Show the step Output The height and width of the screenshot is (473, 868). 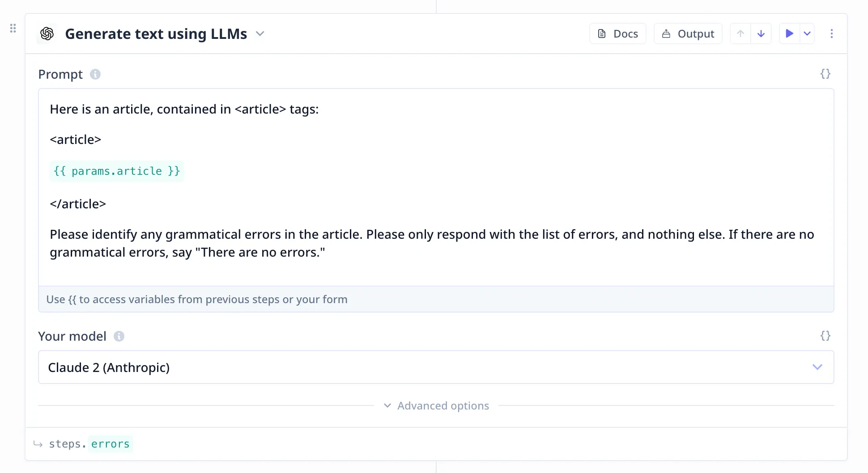point(688,34)
